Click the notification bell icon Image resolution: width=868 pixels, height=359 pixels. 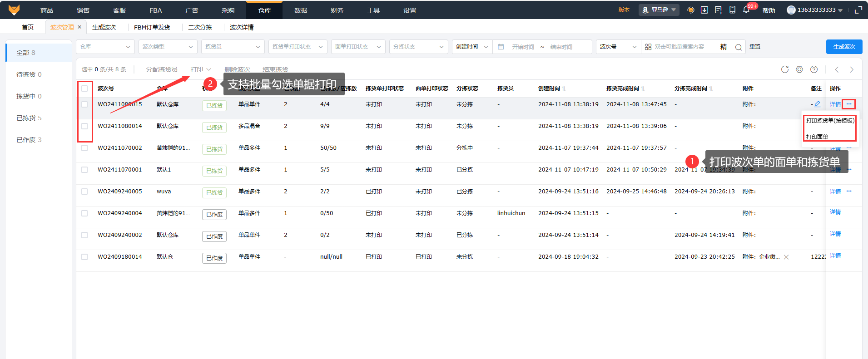click(746, 10)
